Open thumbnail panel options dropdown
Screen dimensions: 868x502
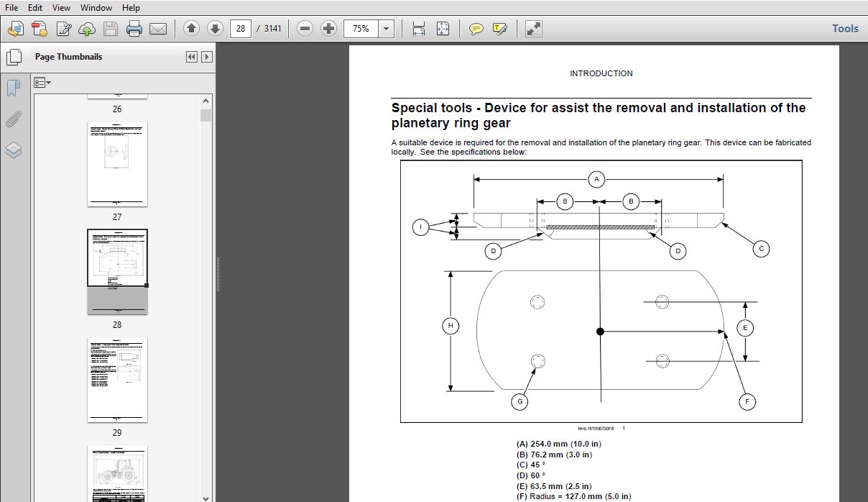(x=42, y=83)
